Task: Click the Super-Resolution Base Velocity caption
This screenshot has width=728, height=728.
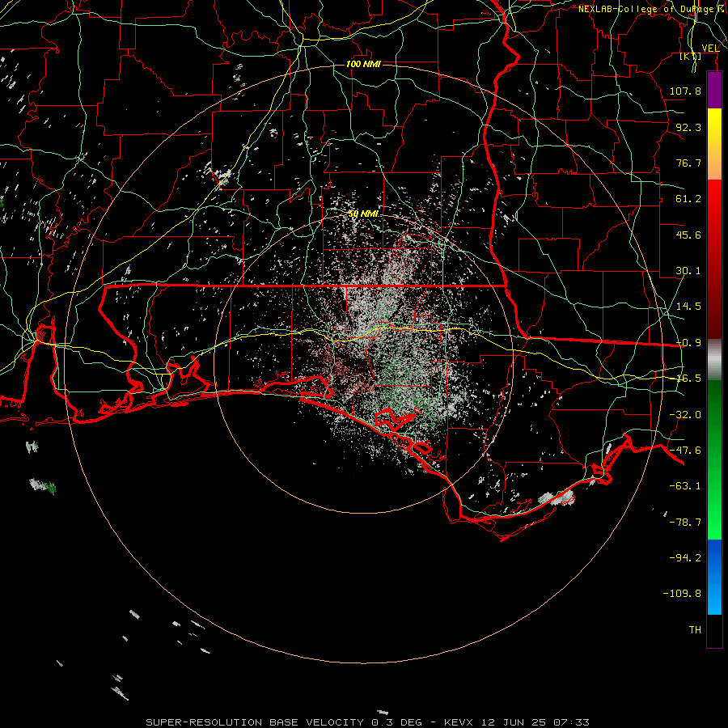Action: [x=368, y=722]
